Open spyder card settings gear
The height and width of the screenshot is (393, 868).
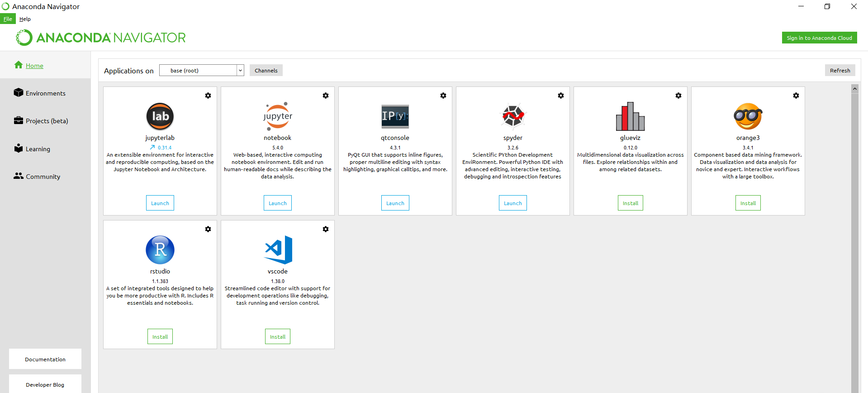tap(561, 96)
